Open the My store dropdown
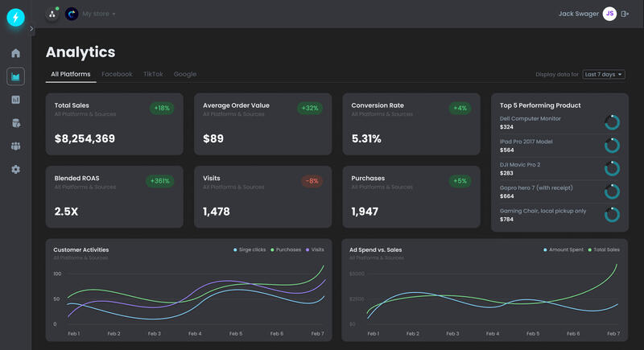Viewport: 644px width, 350px height. pyautogui.click(x=98, y=14)
